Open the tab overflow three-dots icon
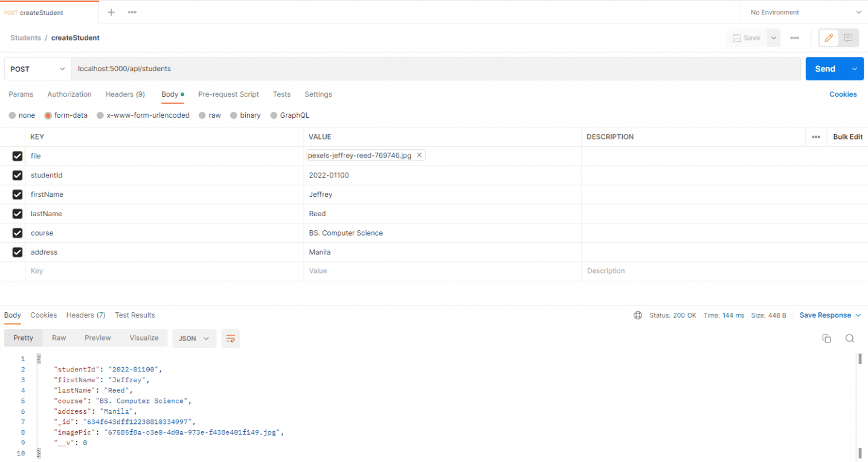 tap(132, 12)
